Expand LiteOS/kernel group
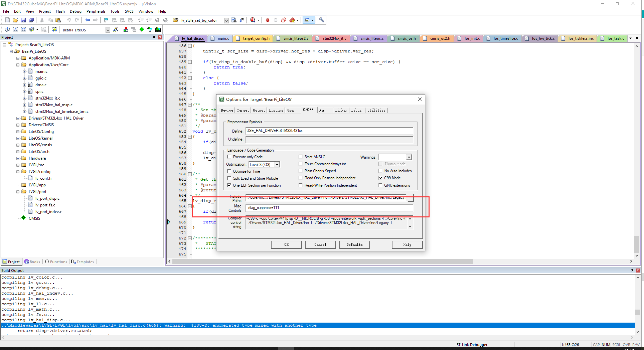Image resolution: width=644 pixels, height=350 pixels. (x=18, y=138)
